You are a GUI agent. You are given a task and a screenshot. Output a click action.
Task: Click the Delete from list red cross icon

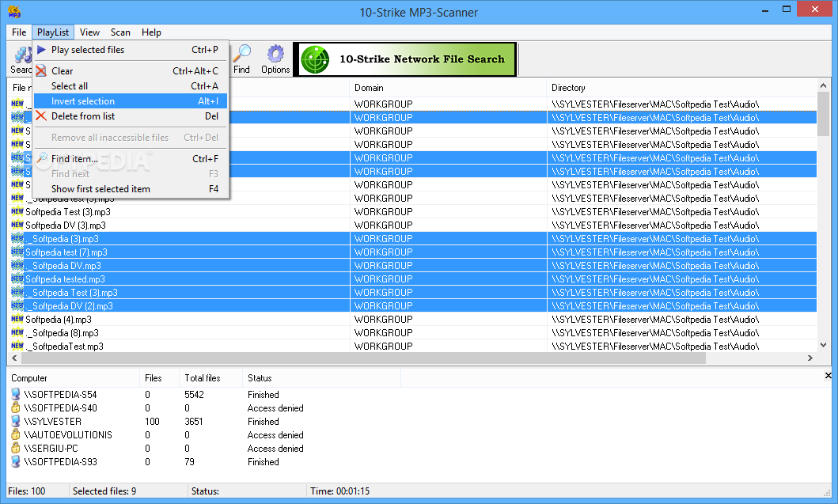(41, 116)
